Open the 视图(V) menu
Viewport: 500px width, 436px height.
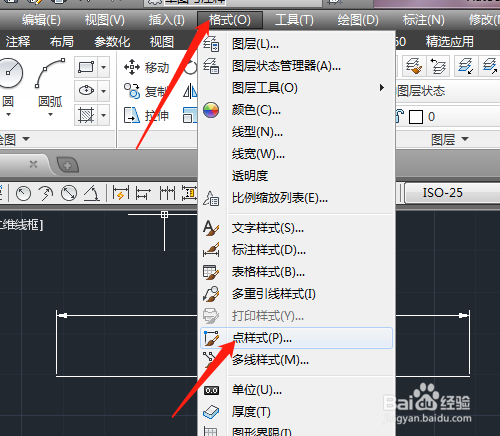pyautogui.click(x=105, y=20)
